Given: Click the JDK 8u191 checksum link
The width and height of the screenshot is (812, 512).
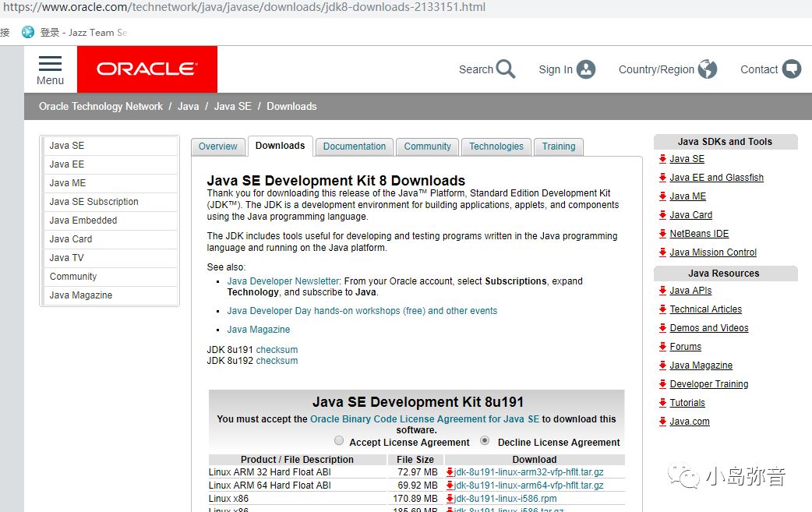Looking at the screenshot, I should [x=277, y=350].
